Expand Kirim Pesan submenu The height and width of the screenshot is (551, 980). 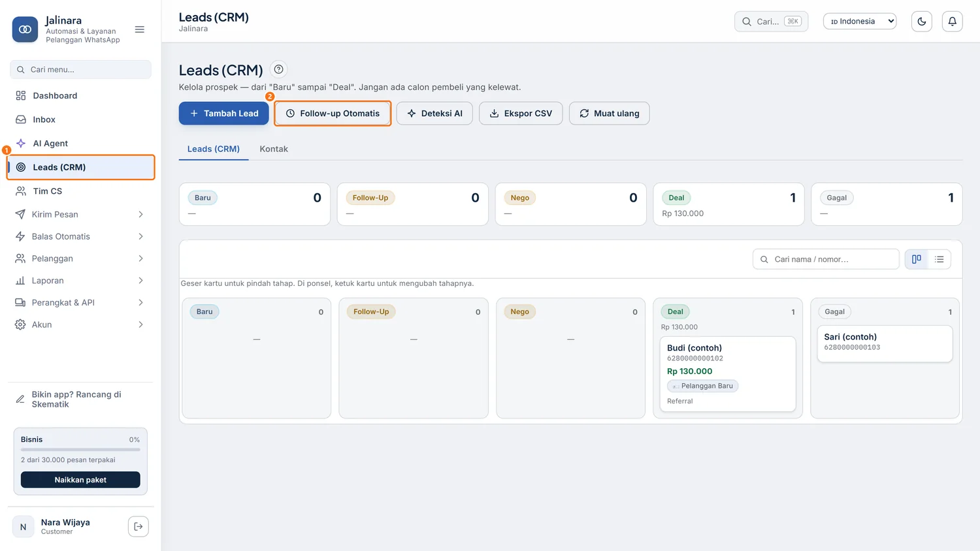tap(81, 214)
